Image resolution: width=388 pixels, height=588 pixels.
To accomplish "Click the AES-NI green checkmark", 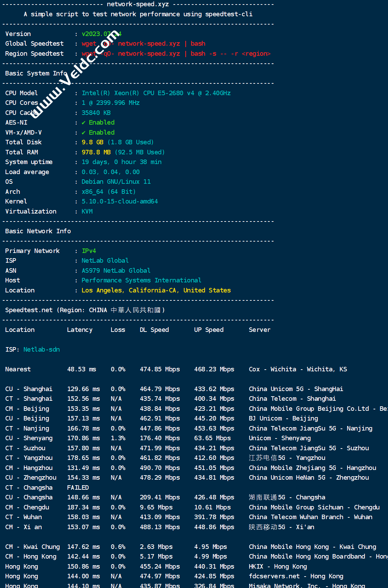I will (83, 123).
